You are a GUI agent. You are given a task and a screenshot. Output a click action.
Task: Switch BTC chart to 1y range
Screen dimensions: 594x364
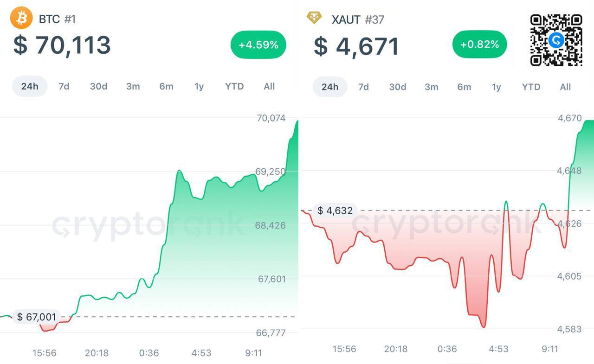click(199, 86)
